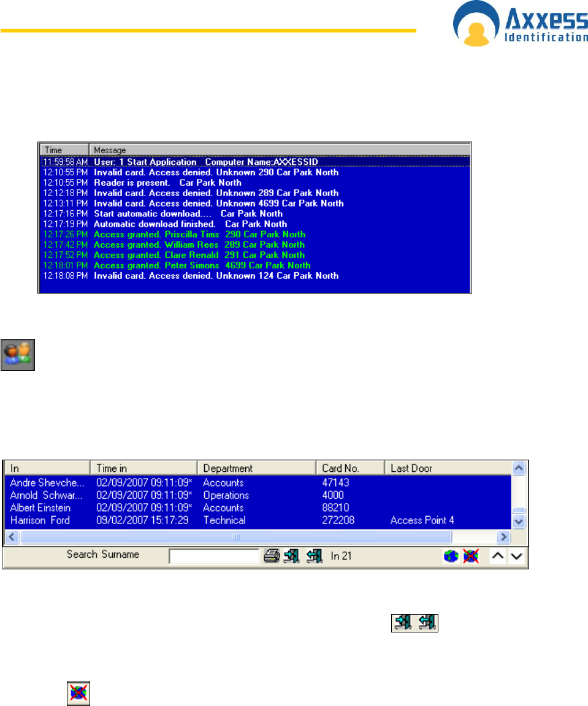This screenshot has width=588, height=706.
Task: Sort list by Department column header
Action: pos(257,468)
